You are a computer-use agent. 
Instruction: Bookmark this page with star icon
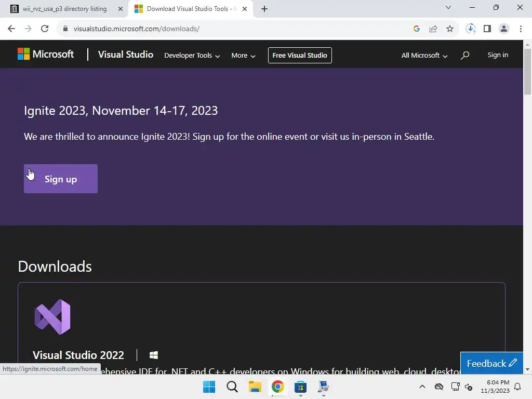coord(450,29)
